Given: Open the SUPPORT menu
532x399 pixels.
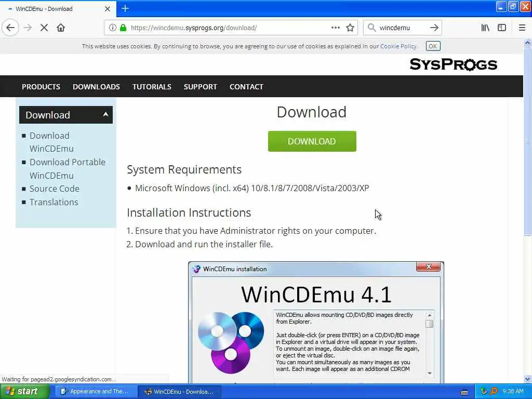Looking at the screenshot, I should pyautogui.click(x=201, y=87).
